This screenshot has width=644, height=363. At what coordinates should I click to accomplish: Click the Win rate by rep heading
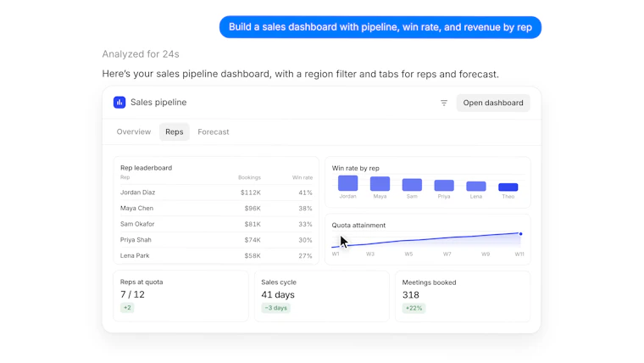355,168
